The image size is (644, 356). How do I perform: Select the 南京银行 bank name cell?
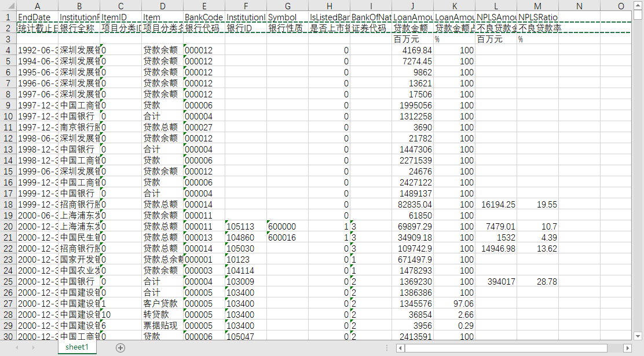pos(79,128)
